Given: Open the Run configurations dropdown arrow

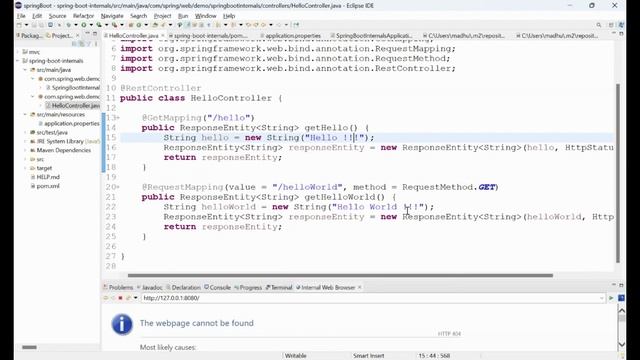Looking at the screenshot, I should tap(91, 25).
